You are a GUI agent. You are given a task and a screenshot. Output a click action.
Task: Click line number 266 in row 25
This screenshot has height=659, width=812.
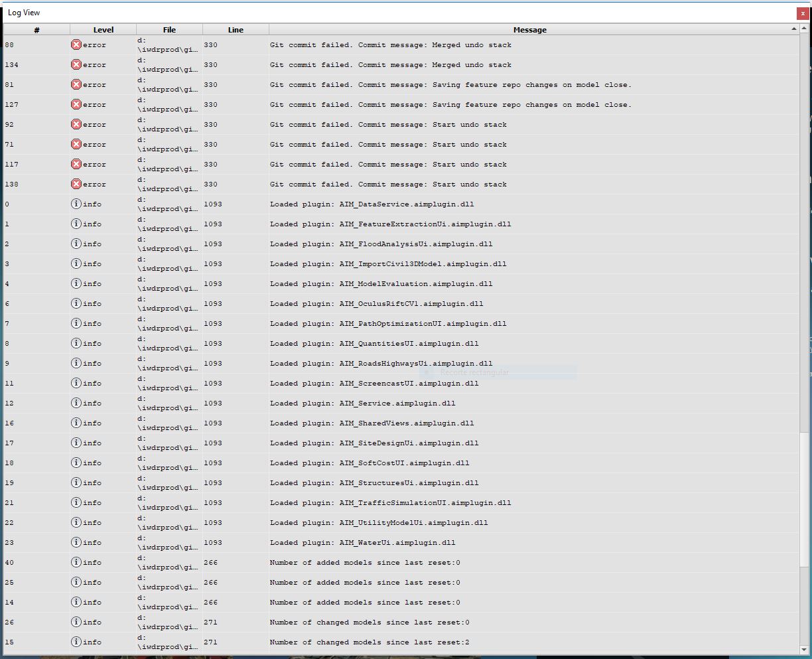(210, 582)
